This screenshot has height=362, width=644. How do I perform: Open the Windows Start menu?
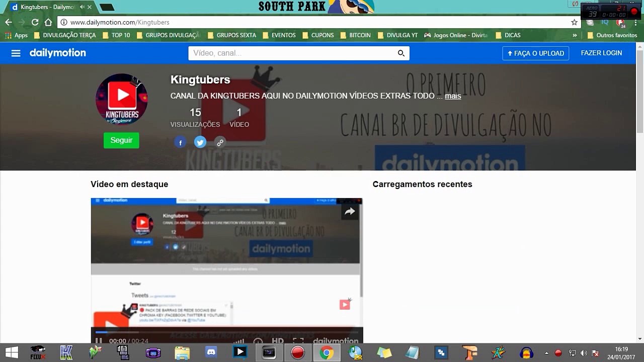click(12, 352)
